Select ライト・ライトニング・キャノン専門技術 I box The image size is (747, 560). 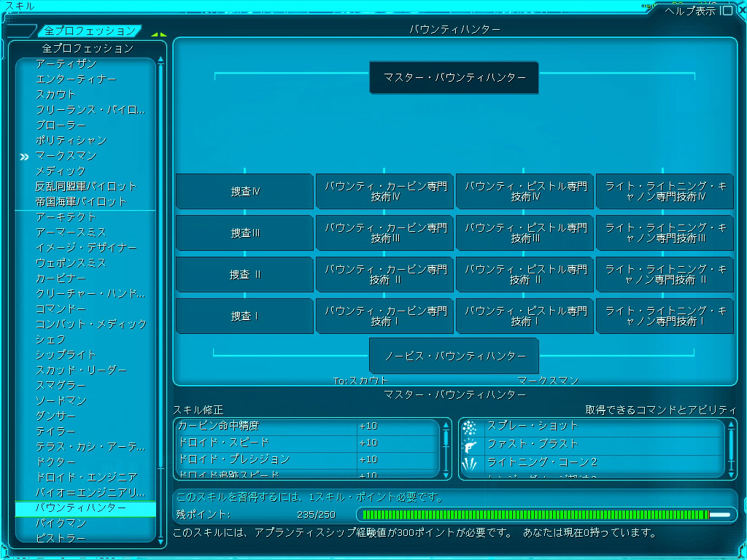(665, 316)
